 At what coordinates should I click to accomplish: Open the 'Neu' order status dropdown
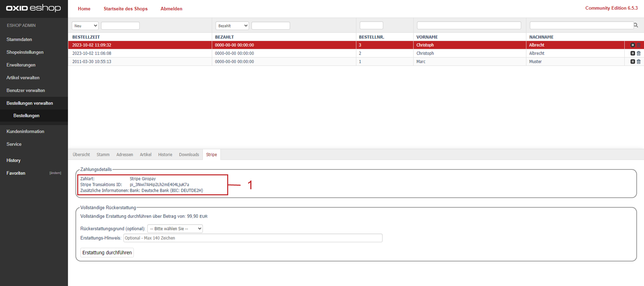pyautogui.click(x=85, y=26)
